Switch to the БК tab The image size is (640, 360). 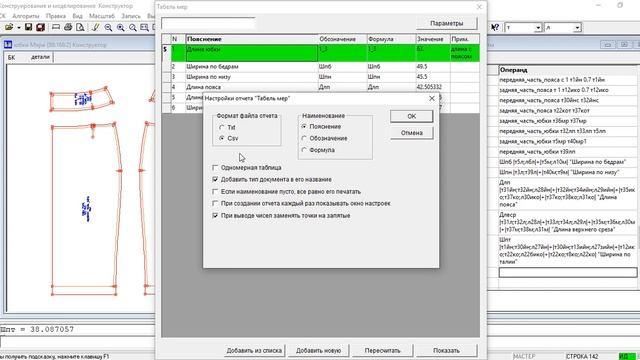tap(11, 58)
